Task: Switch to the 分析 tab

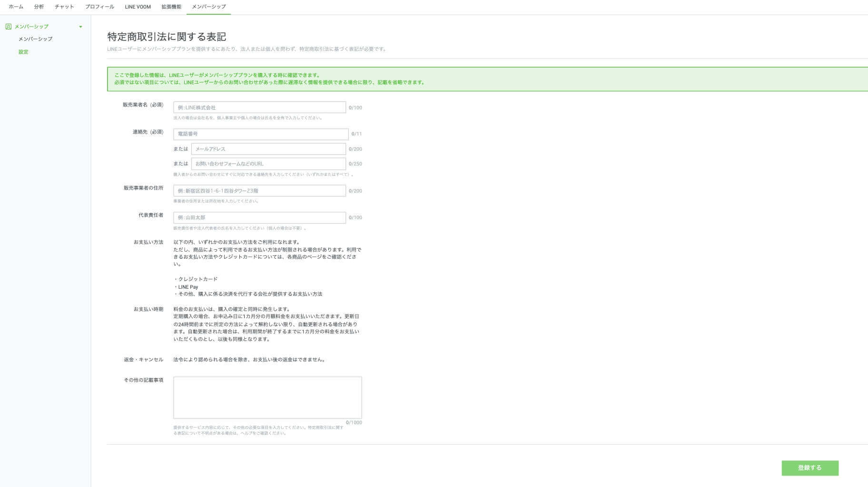Action: [x=39, y=7]
